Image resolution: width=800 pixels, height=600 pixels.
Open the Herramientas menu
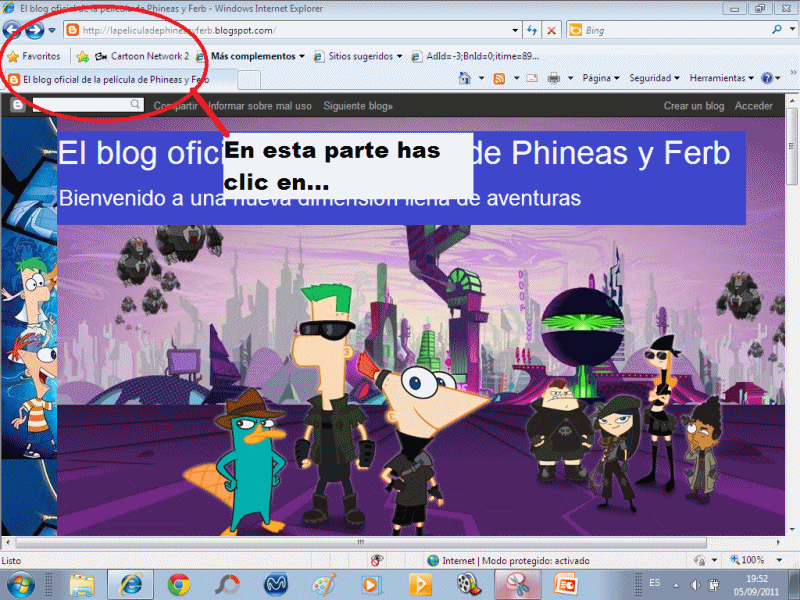721,78
